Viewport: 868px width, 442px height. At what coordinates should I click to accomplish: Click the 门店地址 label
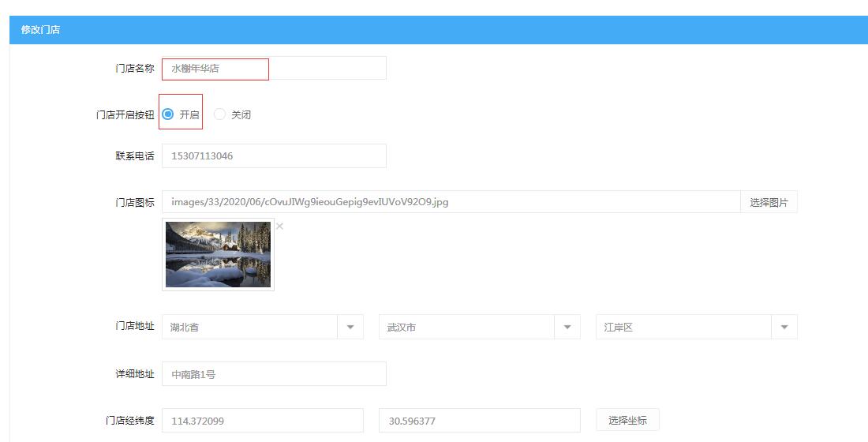[x=135, y=326]
